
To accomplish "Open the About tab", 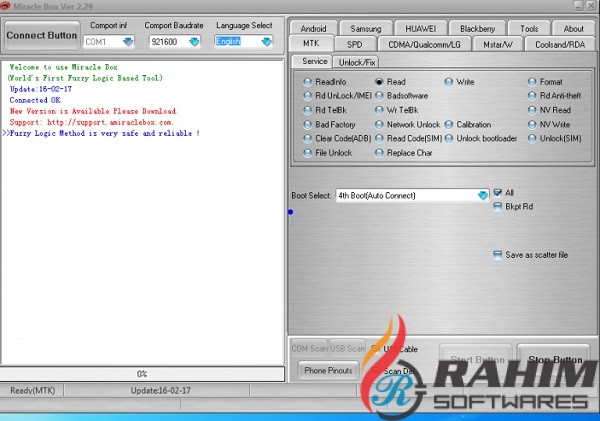I will tap(573, 29).
